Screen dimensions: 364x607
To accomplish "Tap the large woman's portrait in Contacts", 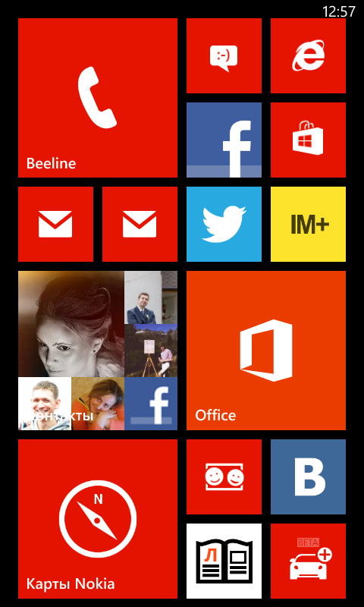I will pyautogui.click(x=71, y=324).
